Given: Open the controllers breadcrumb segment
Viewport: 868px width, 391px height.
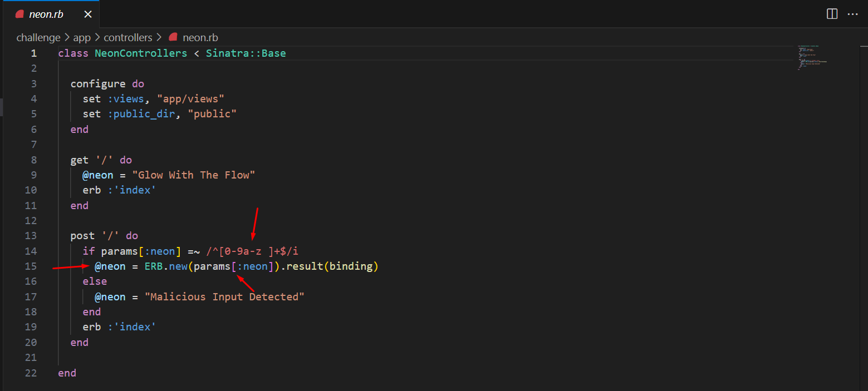Looking at the screenshot, I should (x=128, y=38).
